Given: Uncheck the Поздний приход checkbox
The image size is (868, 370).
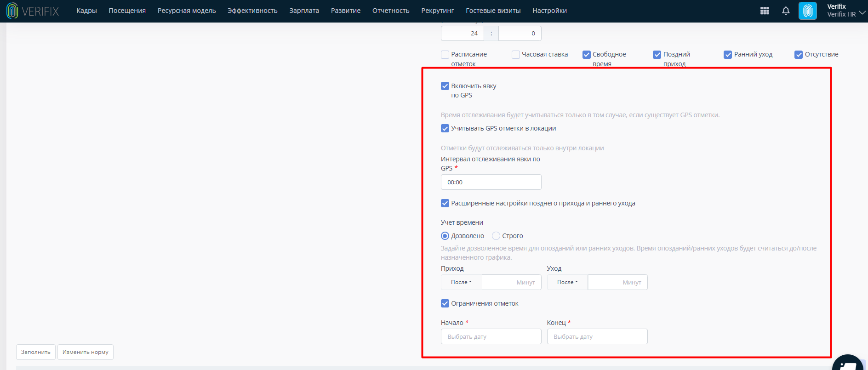Looking at the screenshot, I should [x=657, y=55].
